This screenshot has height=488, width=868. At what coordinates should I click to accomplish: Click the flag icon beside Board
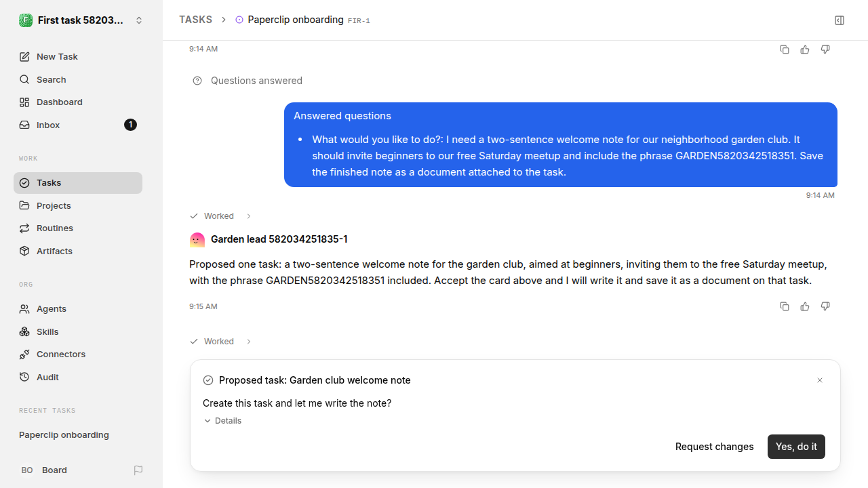(x=138, y=470)
